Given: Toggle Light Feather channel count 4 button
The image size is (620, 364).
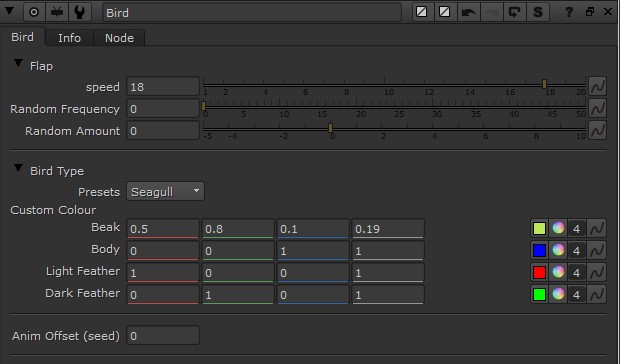Looking at the screenshot, I should pyautogui.click(x=577, y=272).
